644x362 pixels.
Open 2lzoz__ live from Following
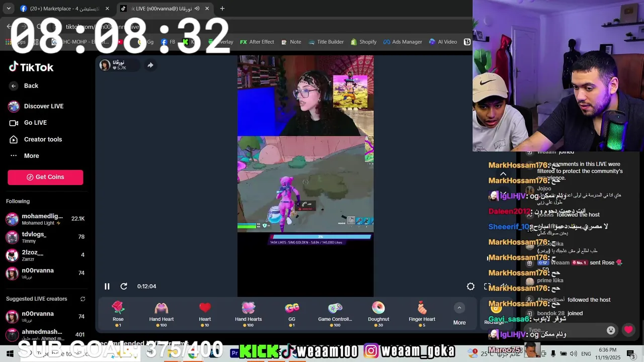click(x=45, y=255)
